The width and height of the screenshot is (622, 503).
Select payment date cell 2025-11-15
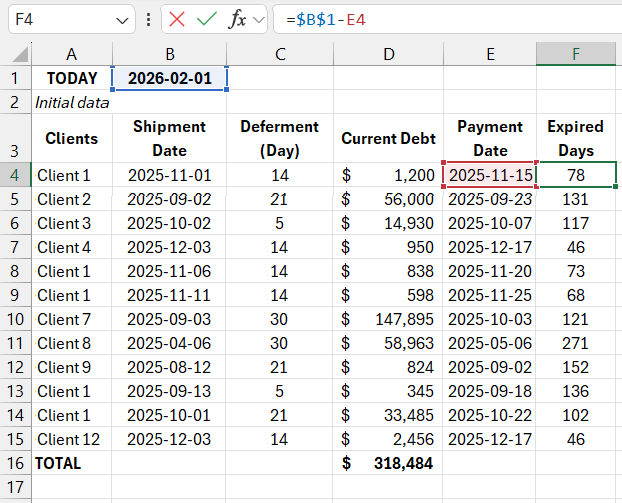(x=490, y=175)
